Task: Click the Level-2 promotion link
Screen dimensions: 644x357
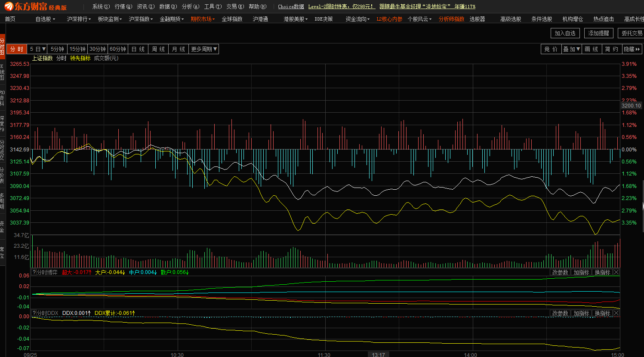Action: click(342, 6)
